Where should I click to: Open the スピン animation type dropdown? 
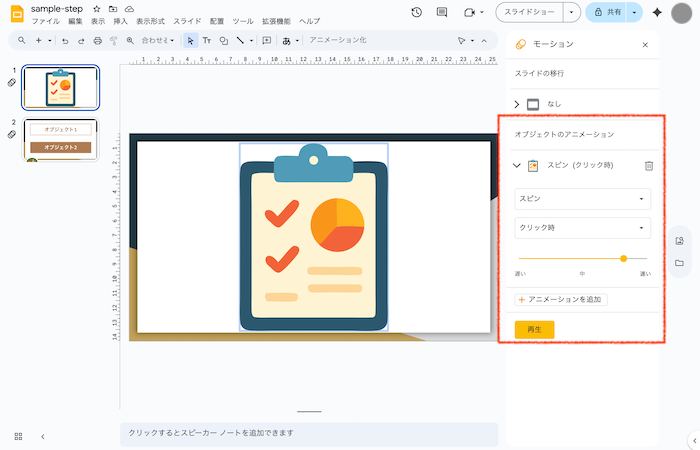pyautogui.click(x=583, y=199)
